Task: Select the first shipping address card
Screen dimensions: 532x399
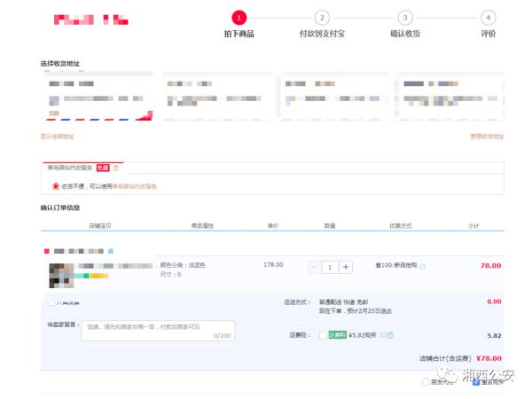Action: tap(97, 96)
